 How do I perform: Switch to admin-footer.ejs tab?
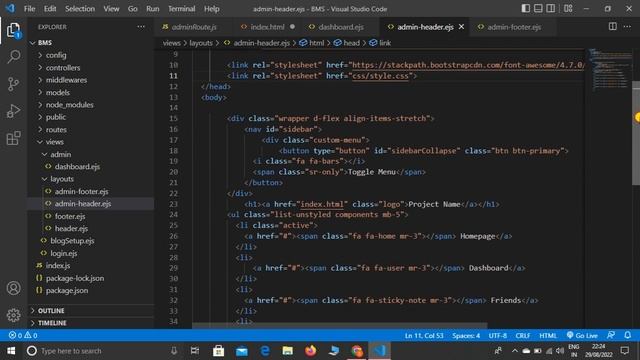(514, 27)
